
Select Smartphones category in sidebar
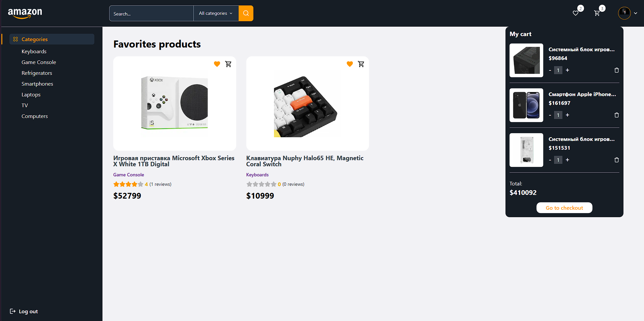point(37,84)
